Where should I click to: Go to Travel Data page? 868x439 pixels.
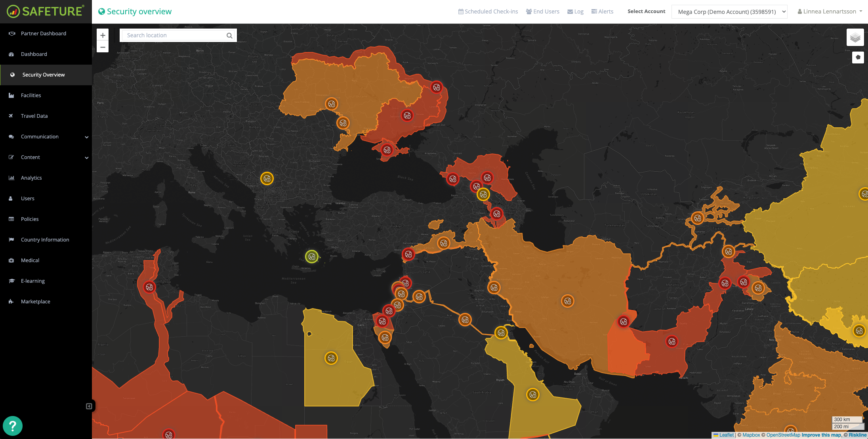pos(34,116)
